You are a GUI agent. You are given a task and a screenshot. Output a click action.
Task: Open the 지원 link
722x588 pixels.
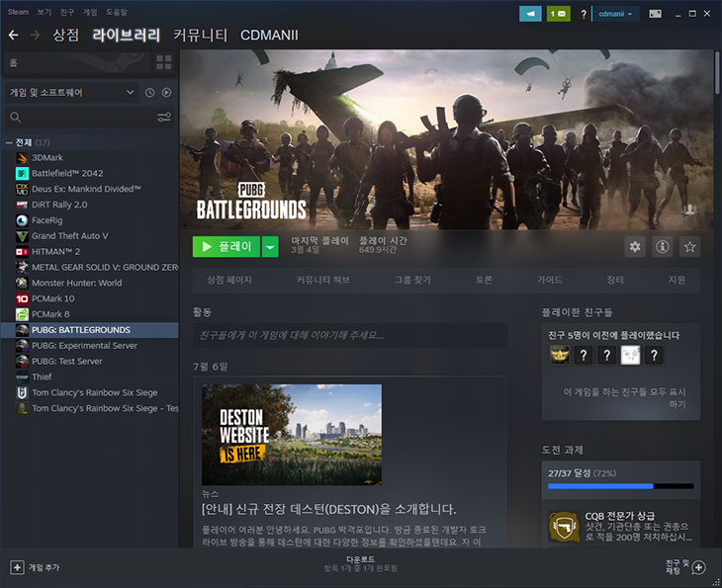(x=677, y=280)
